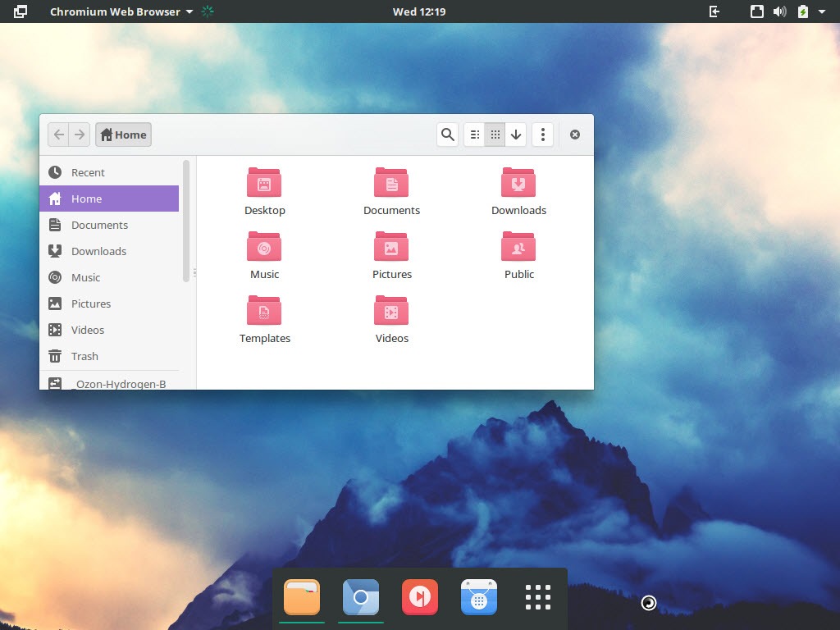Click the search magnifier icon
The height and width of the screenshot is (630, 840).
coord(447,135)
